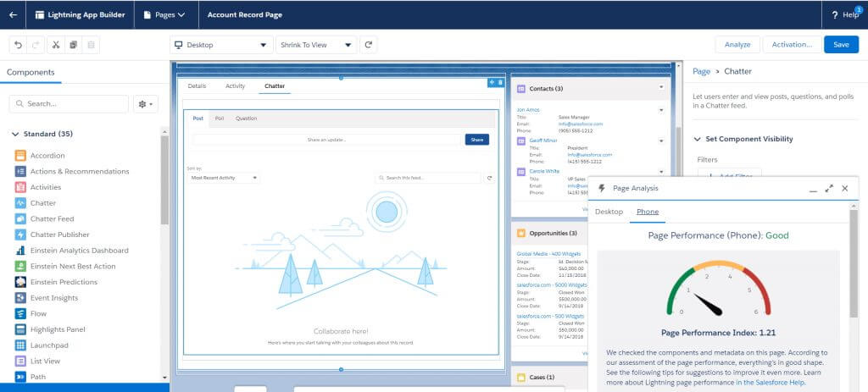The image size is (868, 392).
Task: Click the Paste icon in toolbar
Action: click(91, 45)
